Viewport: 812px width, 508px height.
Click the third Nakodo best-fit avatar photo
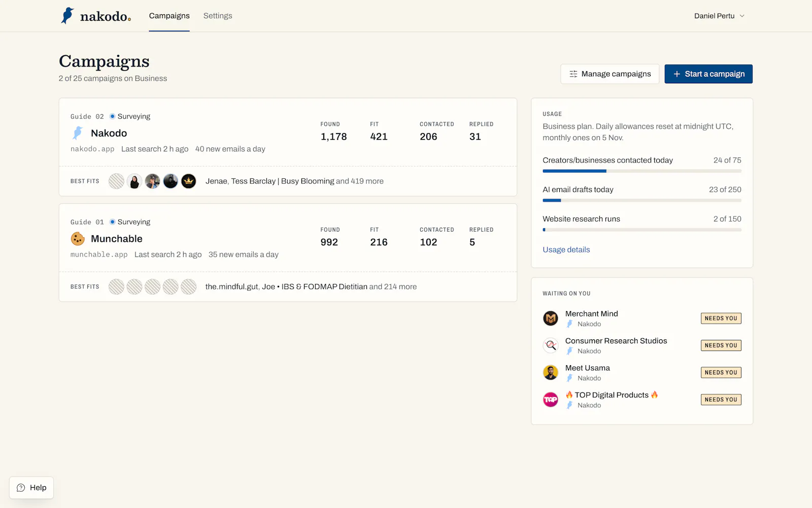[153, 181]
